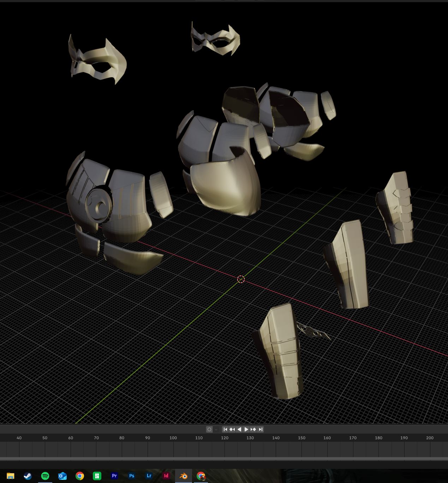Set timeline to frame 170
The width and height of the screenshot is (448, 483).
pos(353,438)
